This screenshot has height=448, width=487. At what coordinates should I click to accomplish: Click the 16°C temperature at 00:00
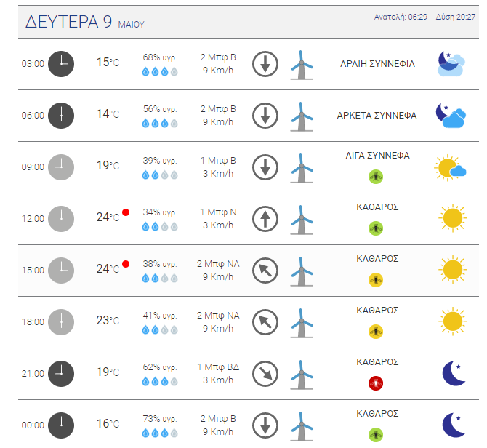108,424
